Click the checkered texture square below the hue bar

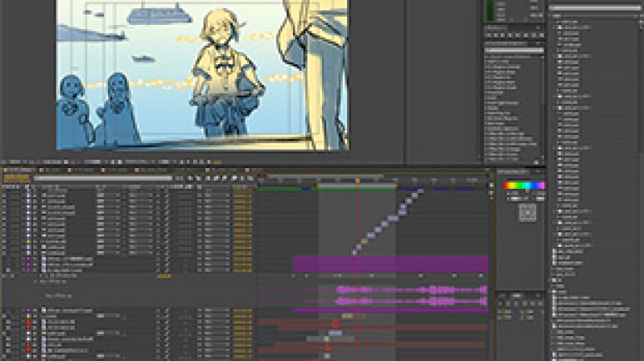pyautogui.click(x=528, y=212)
